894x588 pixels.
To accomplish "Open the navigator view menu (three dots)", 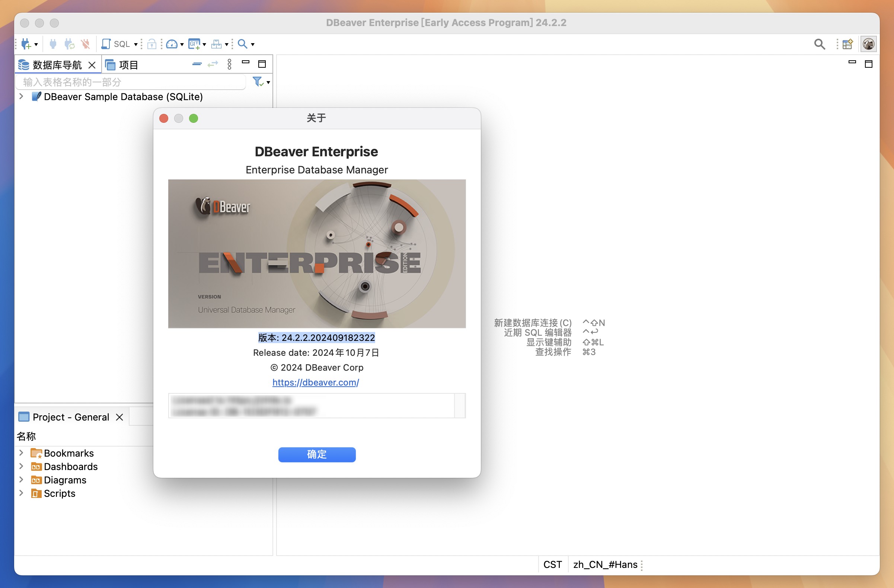I will point(230,64).
